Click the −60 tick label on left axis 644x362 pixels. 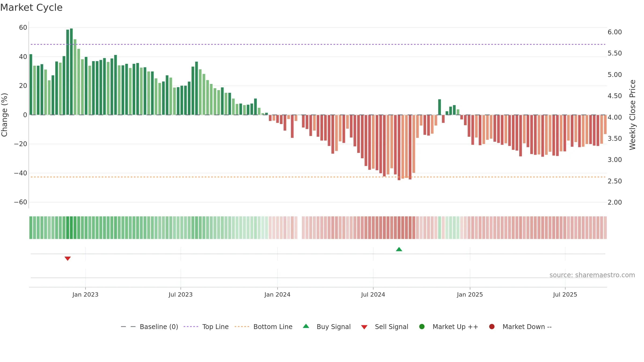[x=21, y=202]
